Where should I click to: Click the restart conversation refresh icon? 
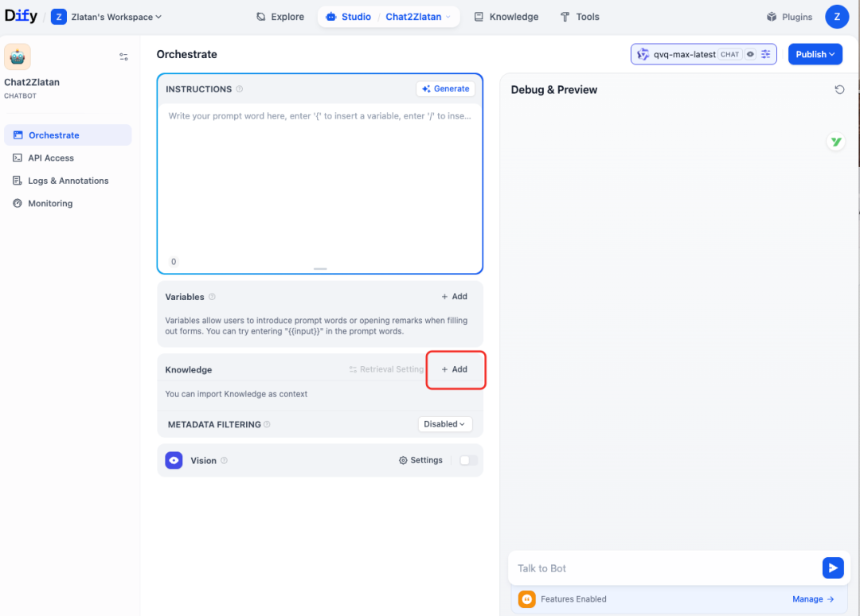839,90
